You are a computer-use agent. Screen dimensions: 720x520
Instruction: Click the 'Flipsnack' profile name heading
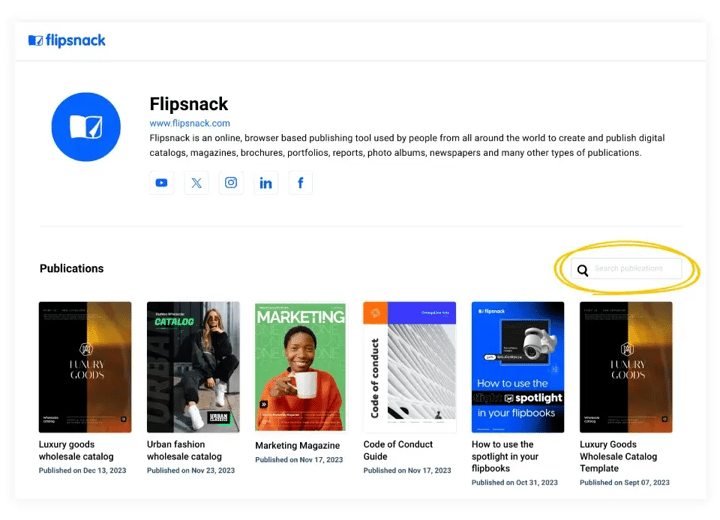(x=189, y=104)
